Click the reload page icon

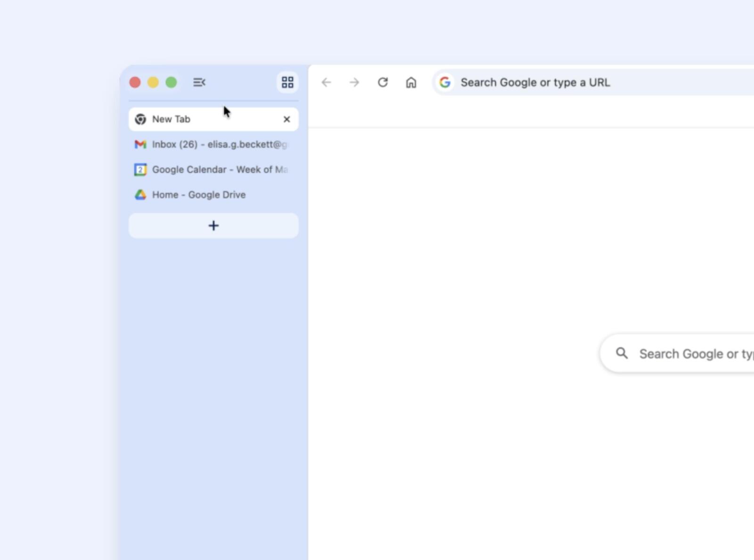[x=383, y=82]
